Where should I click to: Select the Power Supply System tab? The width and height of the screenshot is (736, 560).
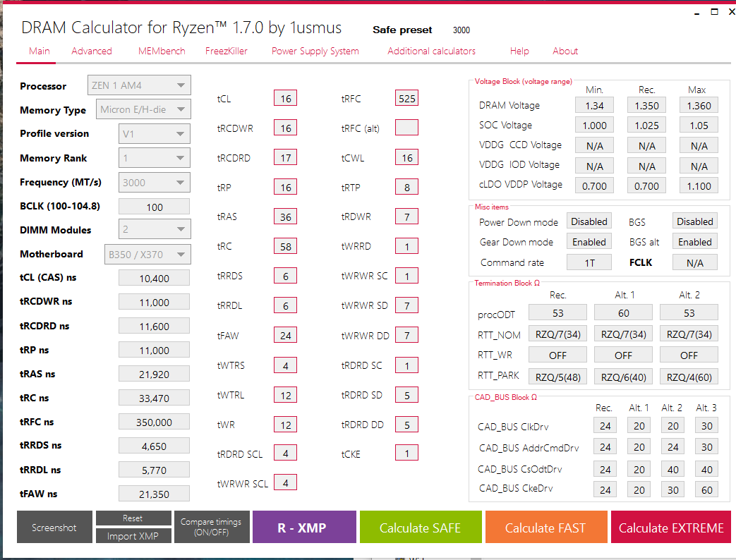pyautogui.click(x=315, y=51)
